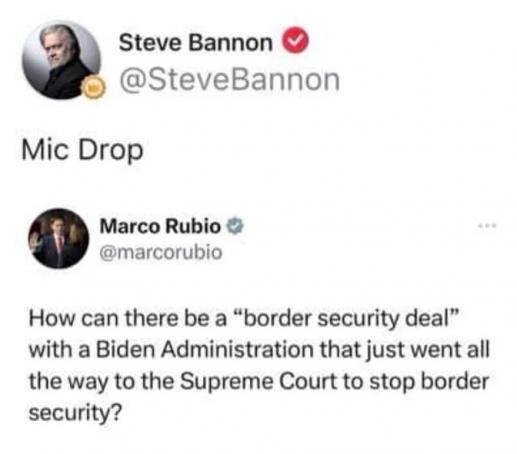Open the @marcorubio handle link
This screenshot has width=517, height=454.
(161, 252)
